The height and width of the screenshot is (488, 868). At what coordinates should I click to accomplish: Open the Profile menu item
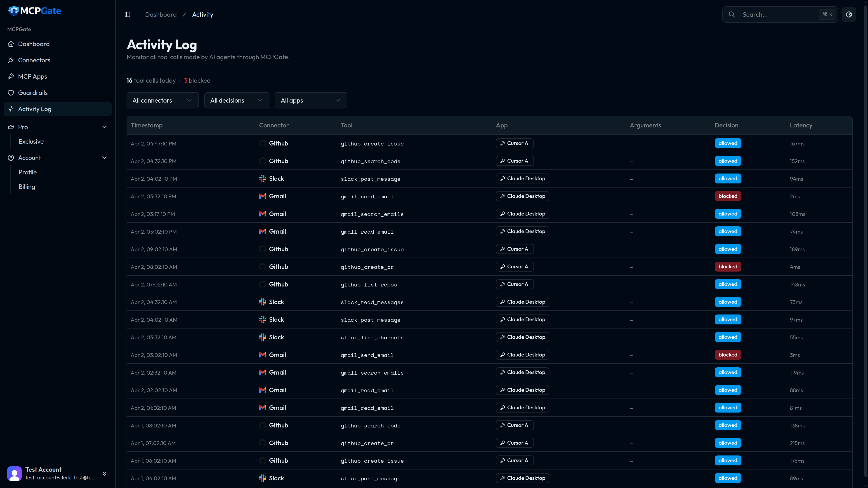pyautogui.click(x=27, y=172)
